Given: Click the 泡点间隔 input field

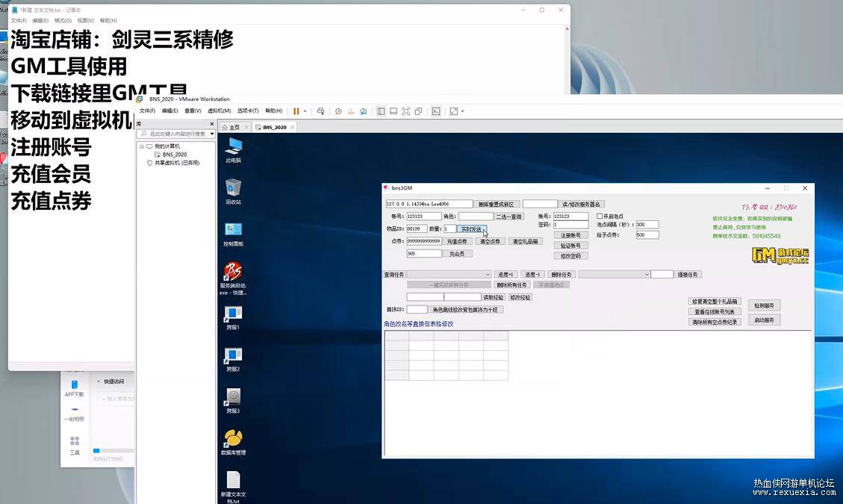Looking at the screenshot, I should click(647, 225).
